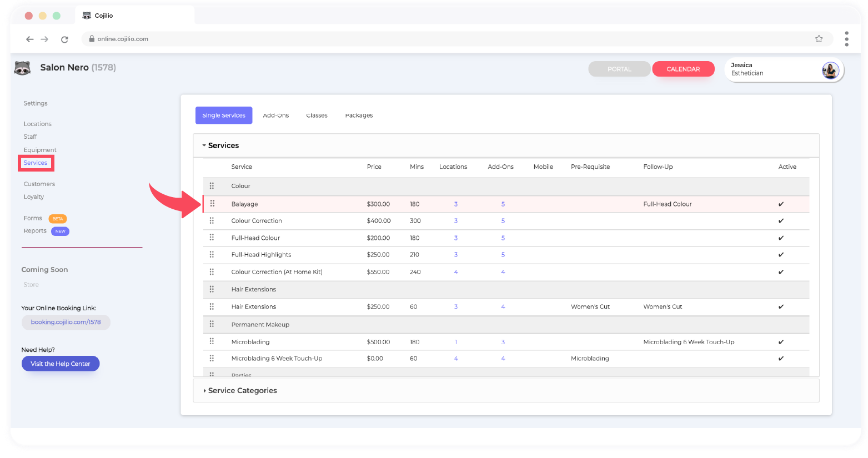Toggle Active checkmark for Microblading 6 Week Touch-Up
The width and height of the screenshot is (868, 458).
(781, 359)
